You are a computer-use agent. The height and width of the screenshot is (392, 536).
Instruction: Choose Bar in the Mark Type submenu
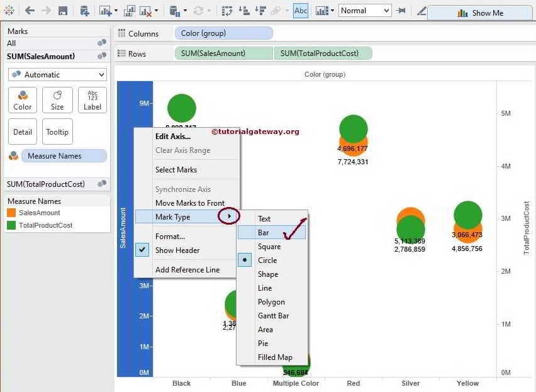pos(272,233)
